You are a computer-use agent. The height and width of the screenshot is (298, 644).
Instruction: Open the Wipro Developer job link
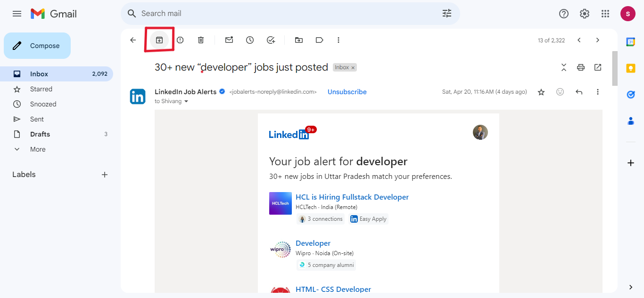point(313,243)
